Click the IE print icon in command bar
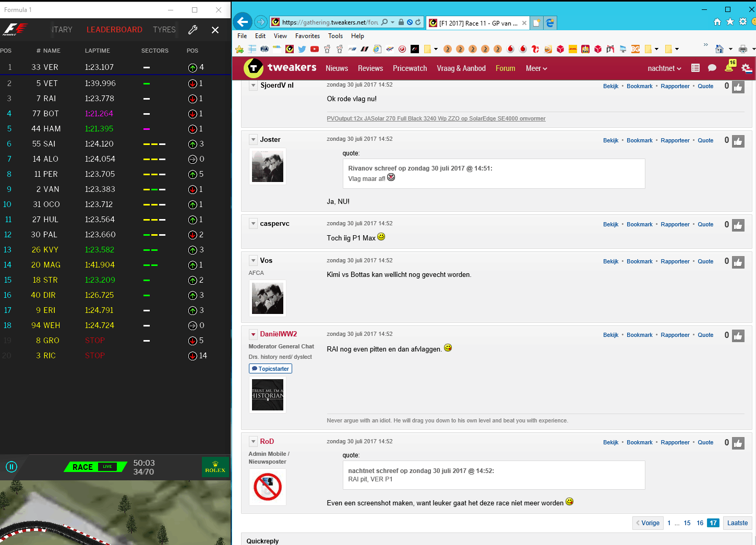This screenshot has height=545, width=756. 743,49
